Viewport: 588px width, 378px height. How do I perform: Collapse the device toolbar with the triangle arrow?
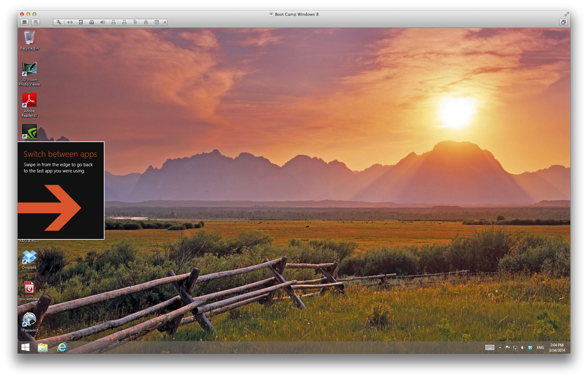click(165, 22)
